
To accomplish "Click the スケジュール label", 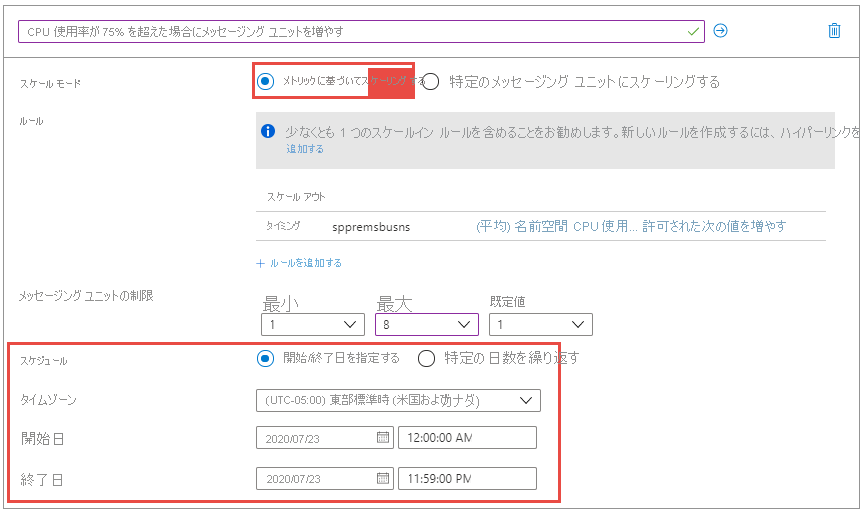I will (43, 361).
